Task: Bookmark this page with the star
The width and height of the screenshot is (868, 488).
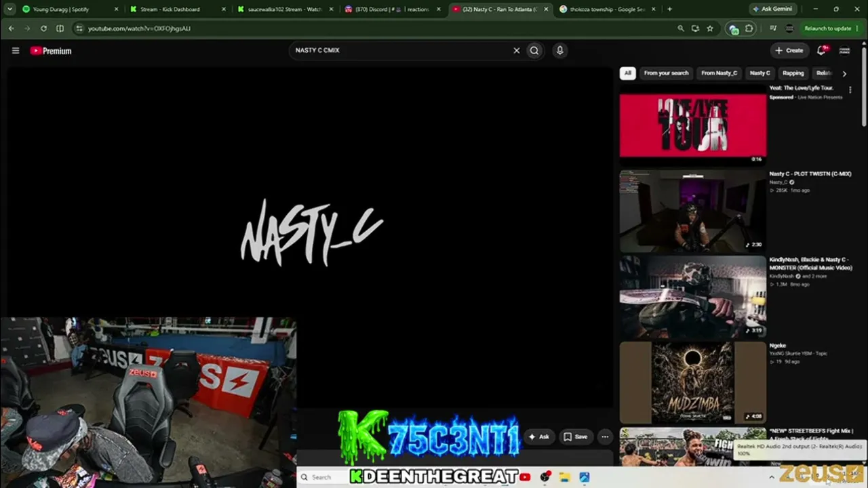Action: click(710, 28)
